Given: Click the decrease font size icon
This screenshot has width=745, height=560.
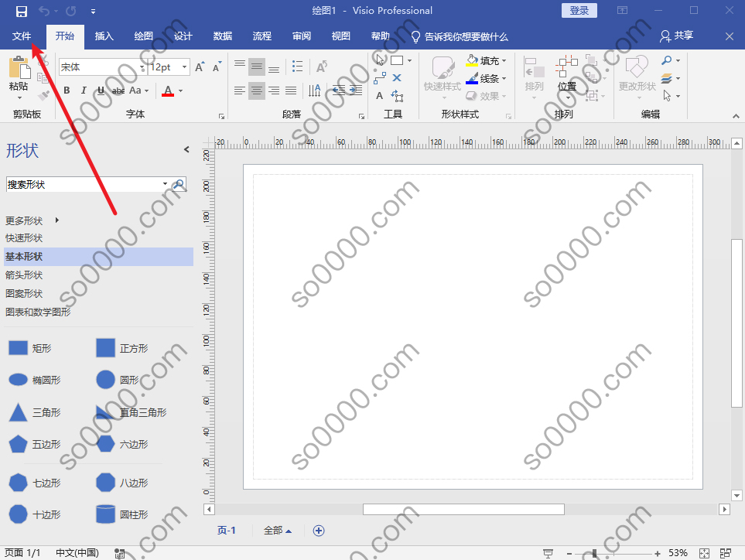Looking at the screenshot, I should coord(217,67).
